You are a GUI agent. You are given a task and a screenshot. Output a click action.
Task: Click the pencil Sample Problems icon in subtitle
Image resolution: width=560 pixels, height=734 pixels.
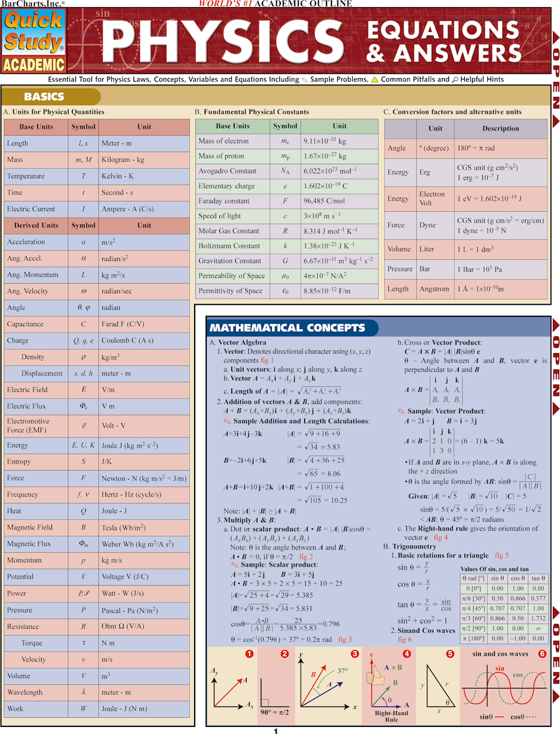305,79
